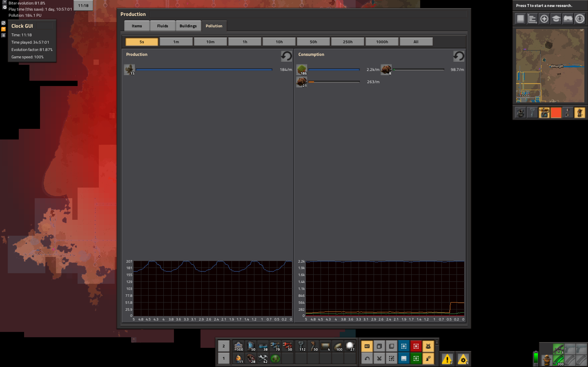Switch to the Fluids tab
Image resolution: width=588 pixels, height=367 pixels.
coord(162,26)
